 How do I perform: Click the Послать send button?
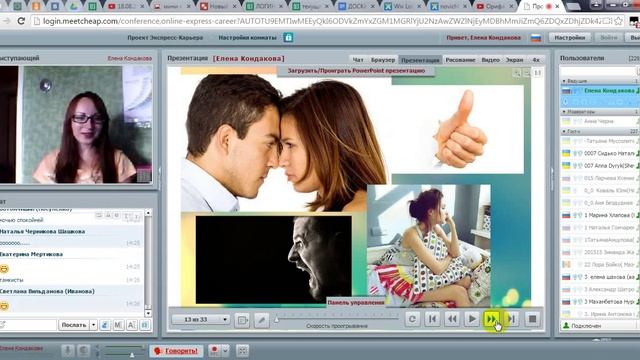[x=74, y=325]
